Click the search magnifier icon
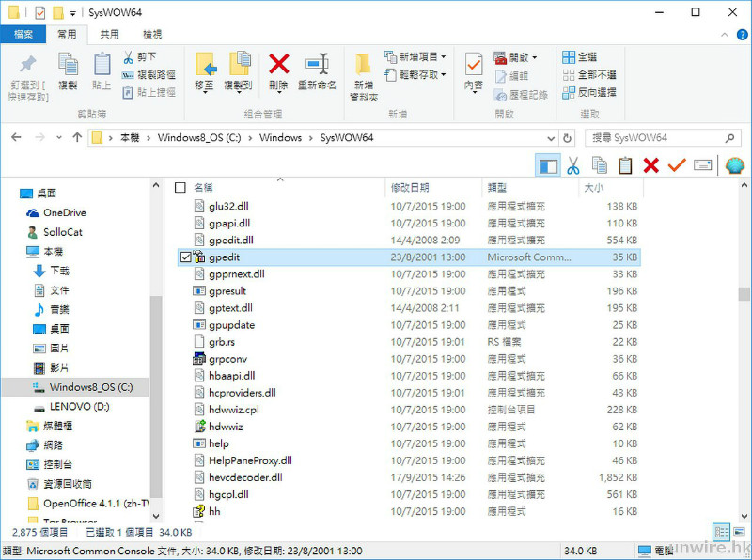Image resolution: width=752 pixels, height=560 pixels. click(x=730, y=138)
